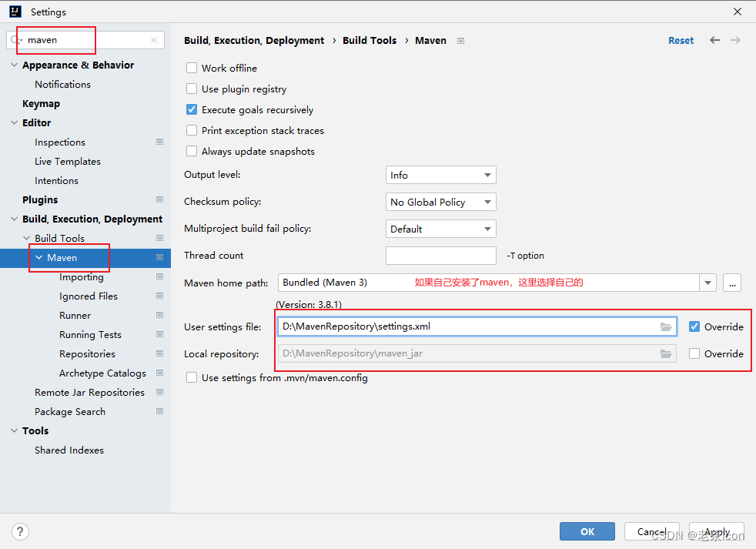
Task: Select Live Templates in tree
Action: click(x=68, y=162)
